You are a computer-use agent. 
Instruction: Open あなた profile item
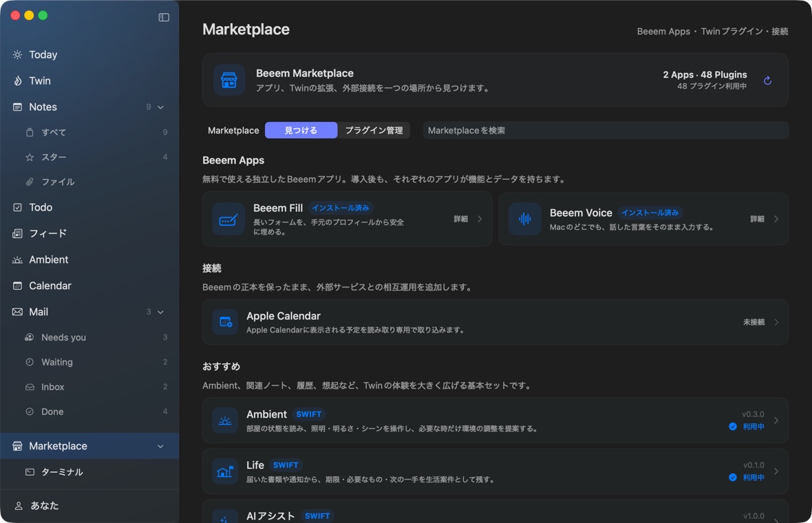click(x=89, y=506)
